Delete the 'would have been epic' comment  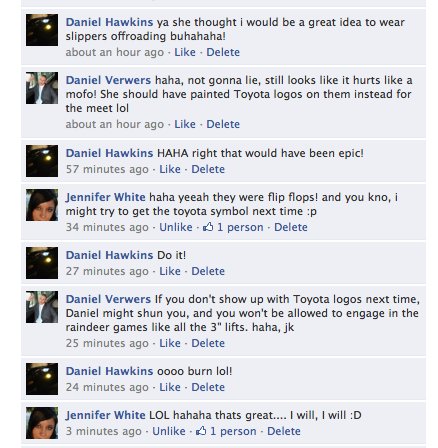pyautogui.click(x=208, y=169)
